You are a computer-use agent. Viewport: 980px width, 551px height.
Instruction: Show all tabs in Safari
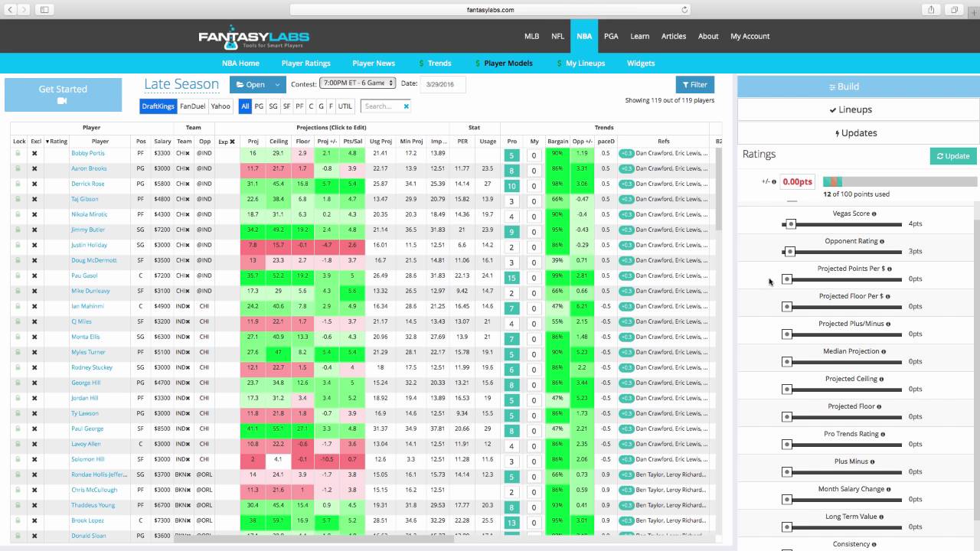point(954,9)
